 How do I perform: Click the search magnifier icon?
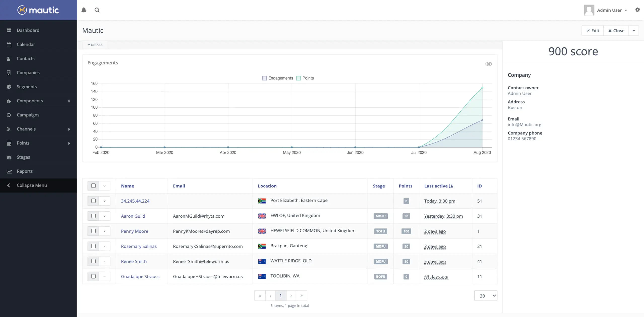(97, 10)
